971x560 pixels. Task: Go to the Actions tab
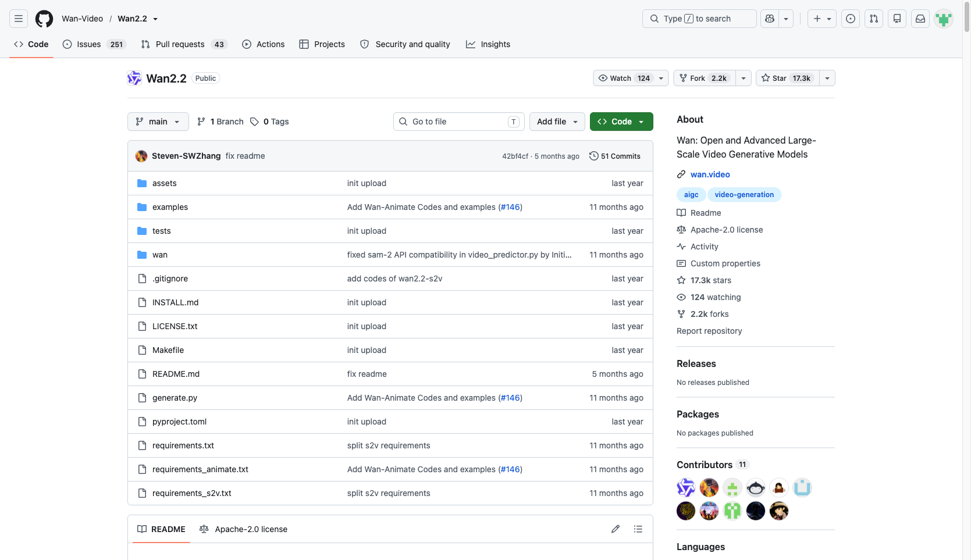click(x=264, y=44)
